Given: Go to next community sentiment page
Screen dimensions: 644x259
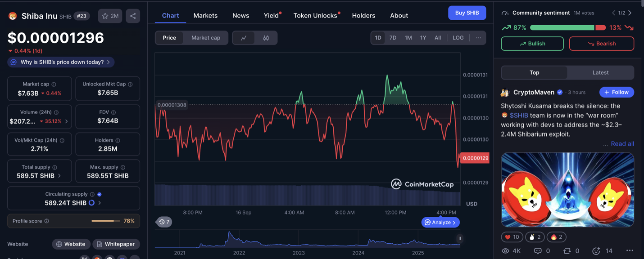Looking at the screenshot, I should (630, 13).
